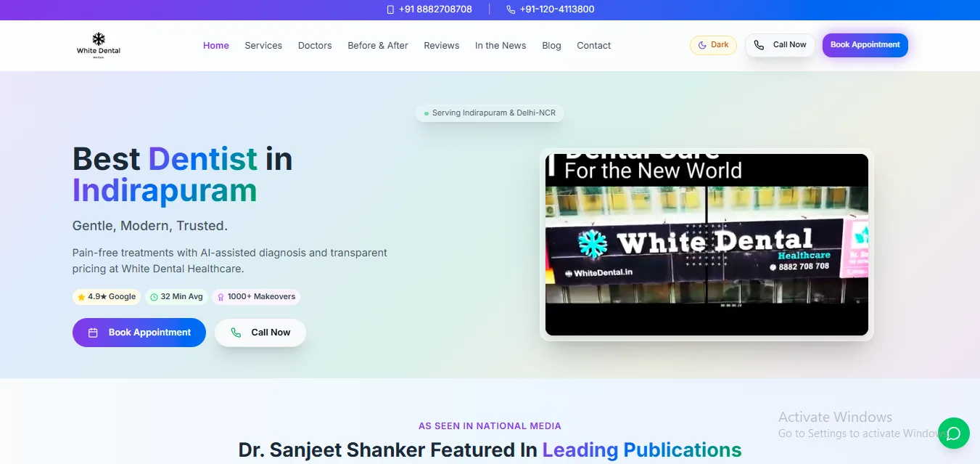980x464 pixels.
Task: Open the Services menu item
Action: click(263, 45)
